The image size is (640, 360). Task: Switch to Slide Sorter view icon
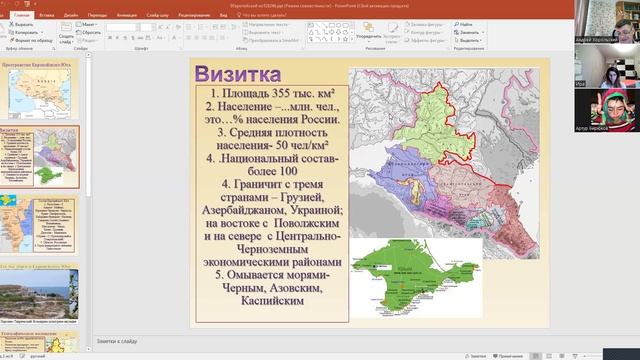[x=549, y=356]
